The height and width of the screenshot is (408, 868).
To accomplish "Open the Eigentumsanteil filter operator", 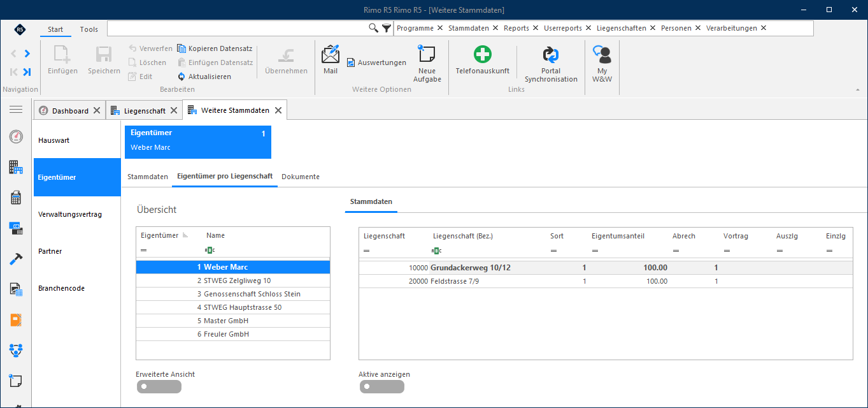I will point(595,251).
